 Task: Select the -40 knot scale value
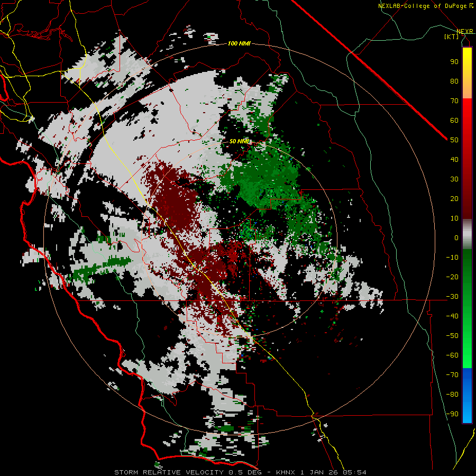point(452,316)
